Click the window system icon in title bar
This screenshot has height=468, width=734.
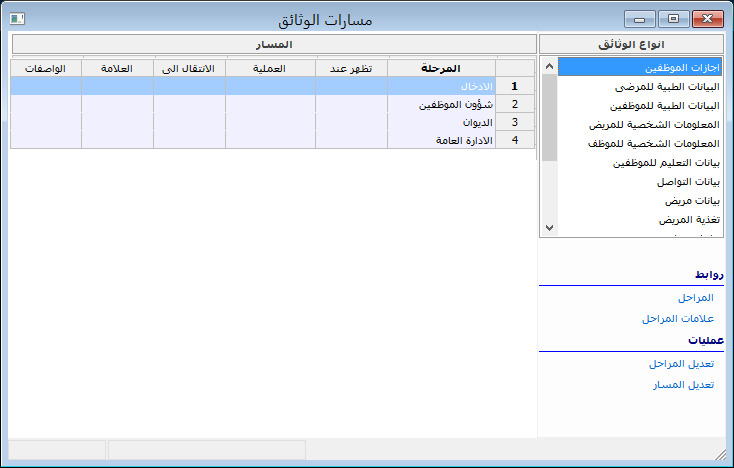point(18,18)
